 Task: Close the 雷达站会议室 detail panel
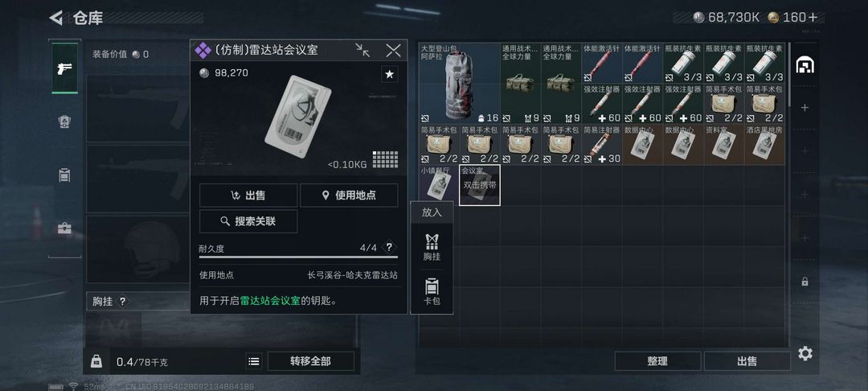pyautogui.click(x=393, y=51)
